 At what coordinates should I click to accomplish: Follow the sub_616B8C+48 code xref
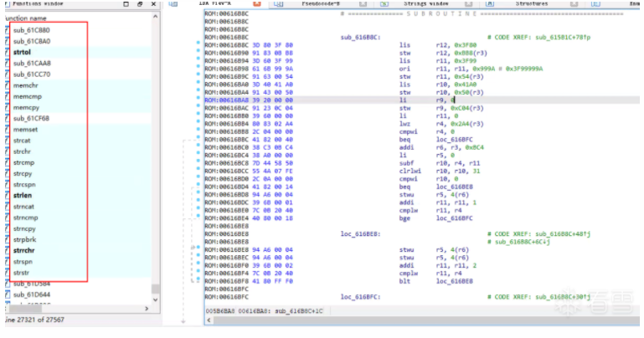pos(563,233)
